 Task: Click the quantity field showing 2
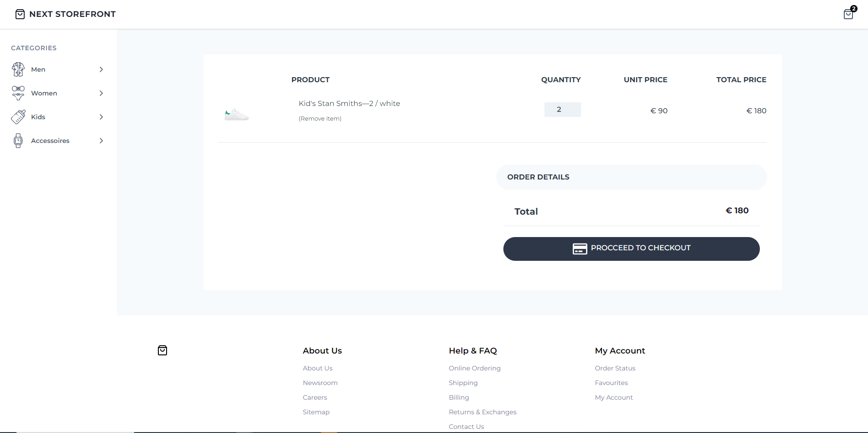(562, 110)
